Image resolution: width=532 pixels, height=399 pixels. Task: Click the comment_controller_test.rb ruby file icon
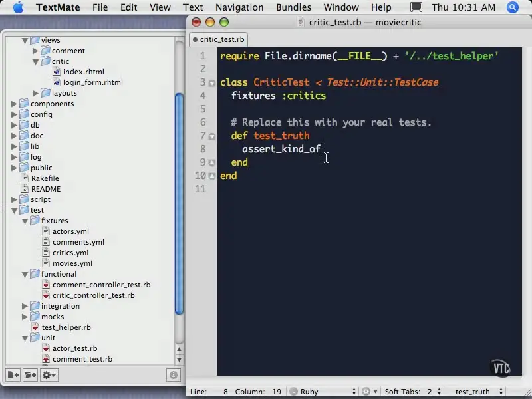[x=46, y=285]
